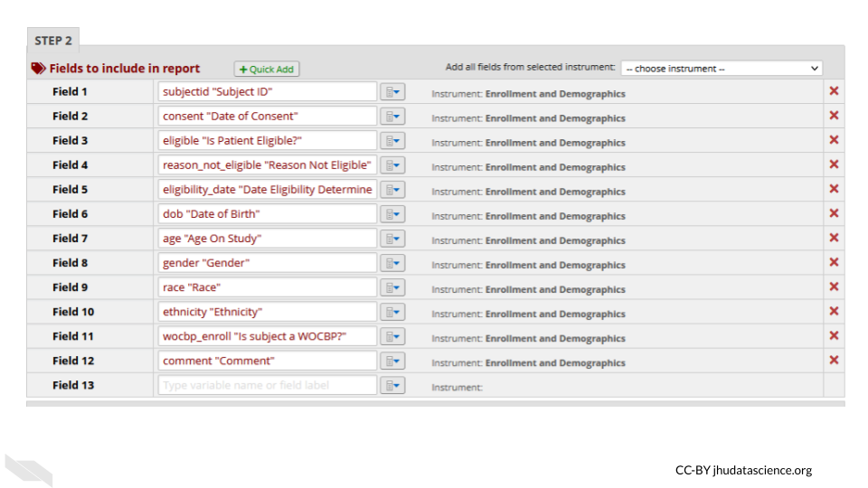Click the subjectid "Subject ID" field box
868x488 pixels.
point(267,92)
